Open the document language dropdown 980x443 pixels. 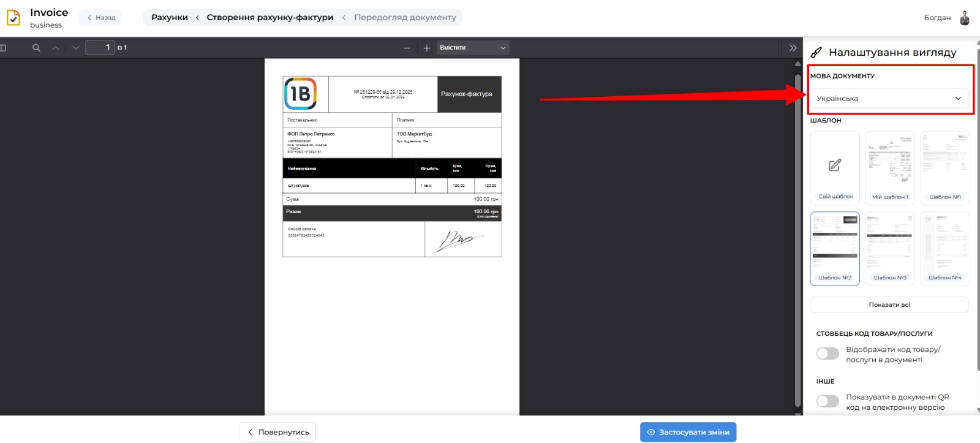pos(889,99)
